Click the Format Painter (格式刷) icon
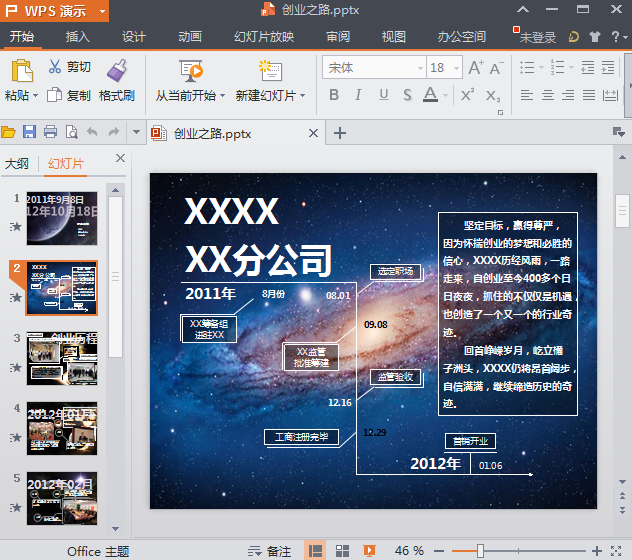Image resolution: width=632 pixels, height=560 pixels. (118, 70)
